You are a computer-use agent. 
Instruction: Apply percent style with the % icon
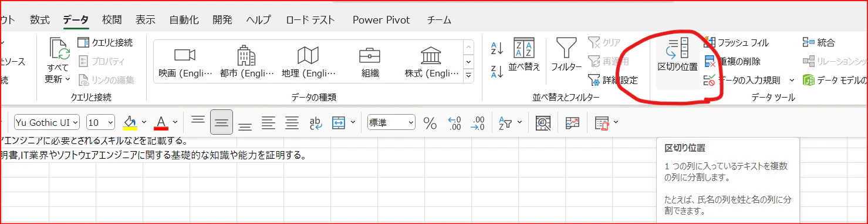[430, 122]
